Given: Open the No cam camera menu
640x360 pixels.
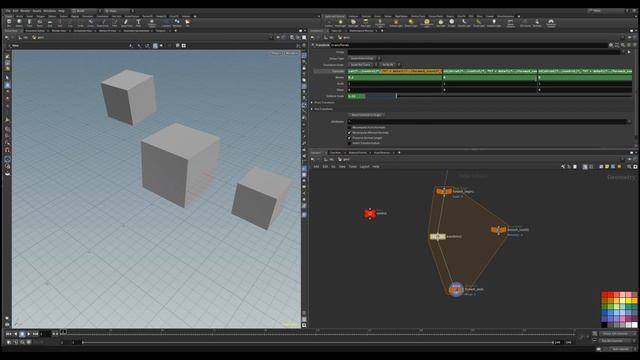Looking at the screenshot, I should click(292, 53).
